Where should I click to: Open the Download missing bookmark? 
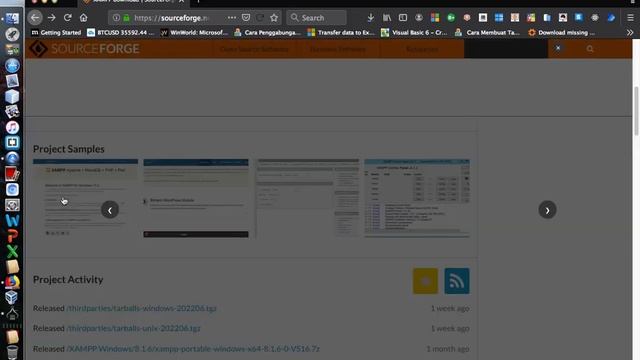click(562, 32)
